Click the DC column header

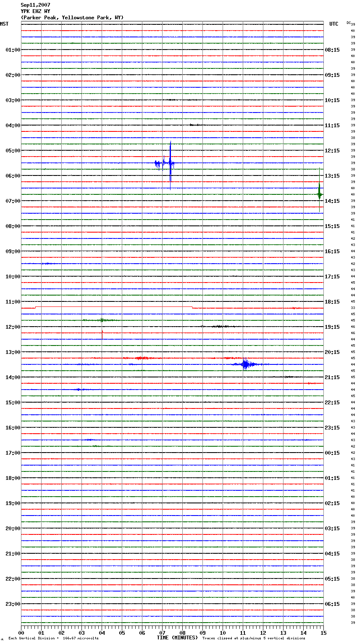[349, 23]
